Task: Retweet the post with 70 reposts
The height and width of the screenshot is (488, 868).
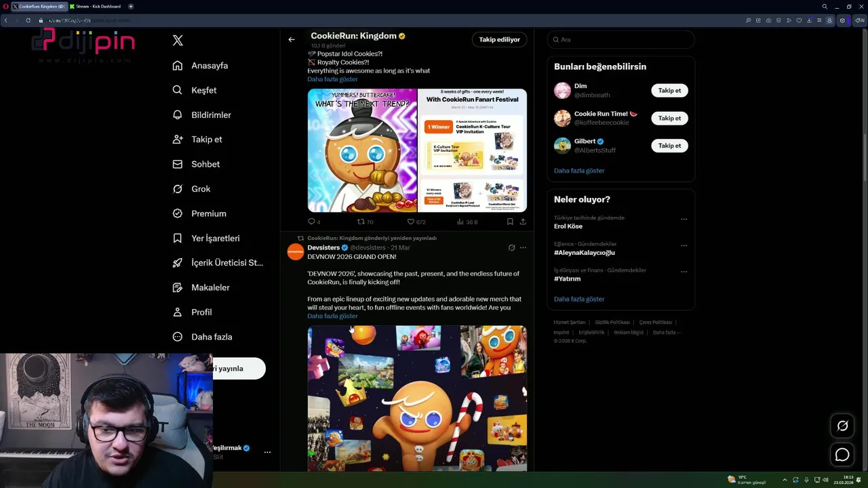Action: click(366, 222)
